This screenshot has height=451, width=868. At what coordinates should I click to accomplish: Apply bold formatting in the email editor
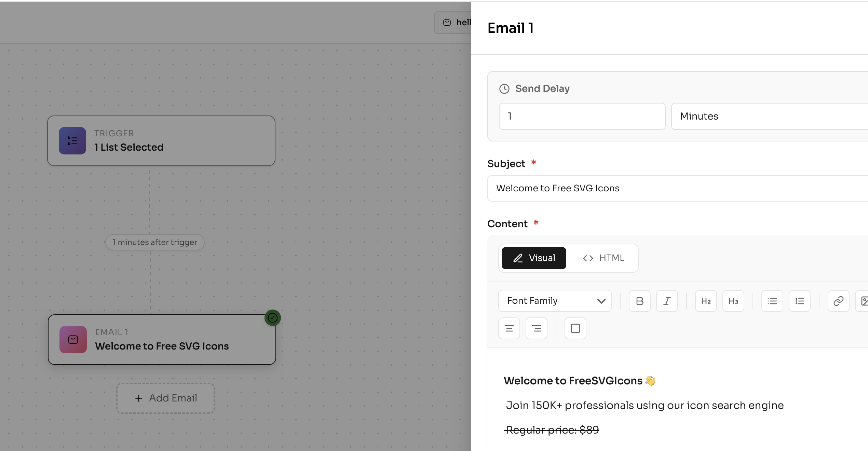[x=639, y=301]
